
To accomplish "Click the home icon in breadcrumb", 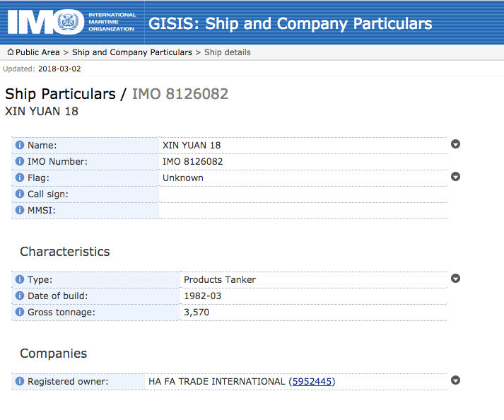I will click(x=11, y=52).
